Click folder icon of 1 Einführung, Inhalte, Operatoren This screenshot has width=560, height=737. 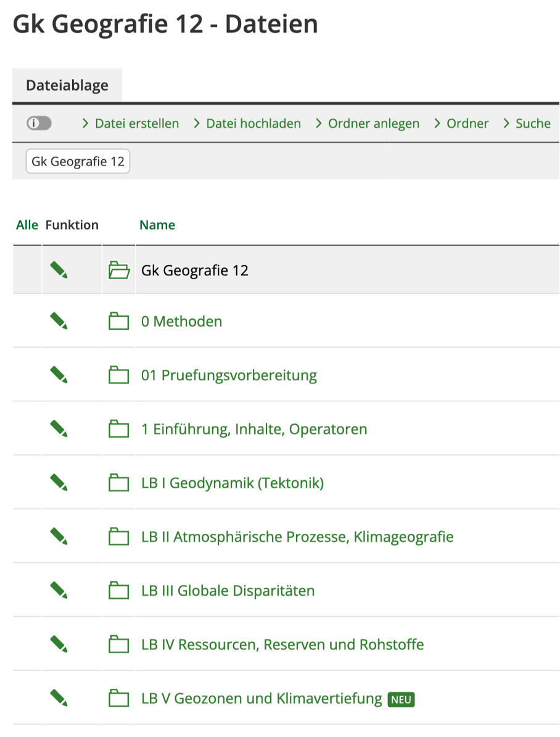[118, 429]
